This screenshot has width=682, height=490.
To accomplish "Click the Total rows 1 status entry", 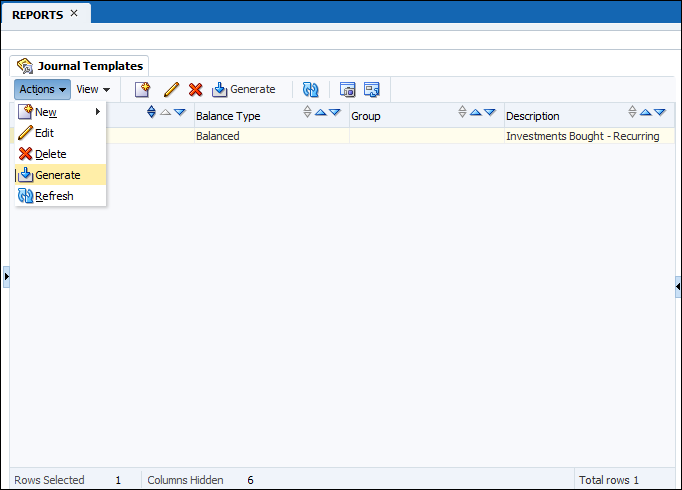I will [608, 480].
